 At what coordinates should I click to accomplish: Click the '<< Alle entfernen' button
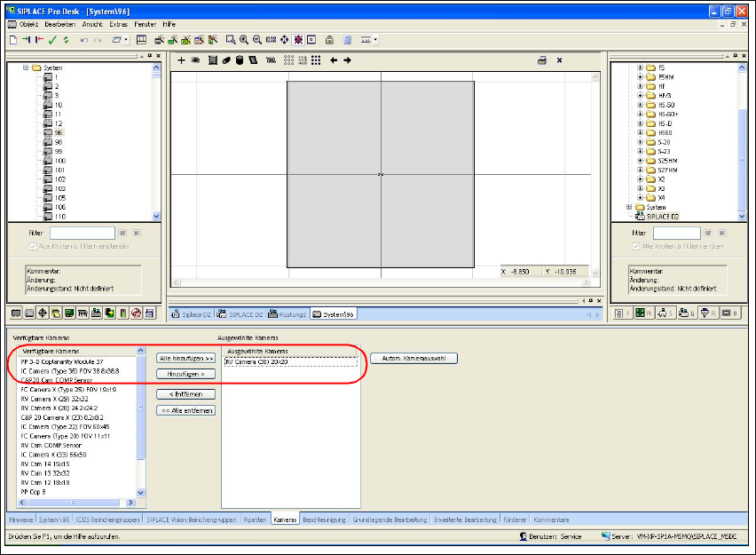point(186,410)
